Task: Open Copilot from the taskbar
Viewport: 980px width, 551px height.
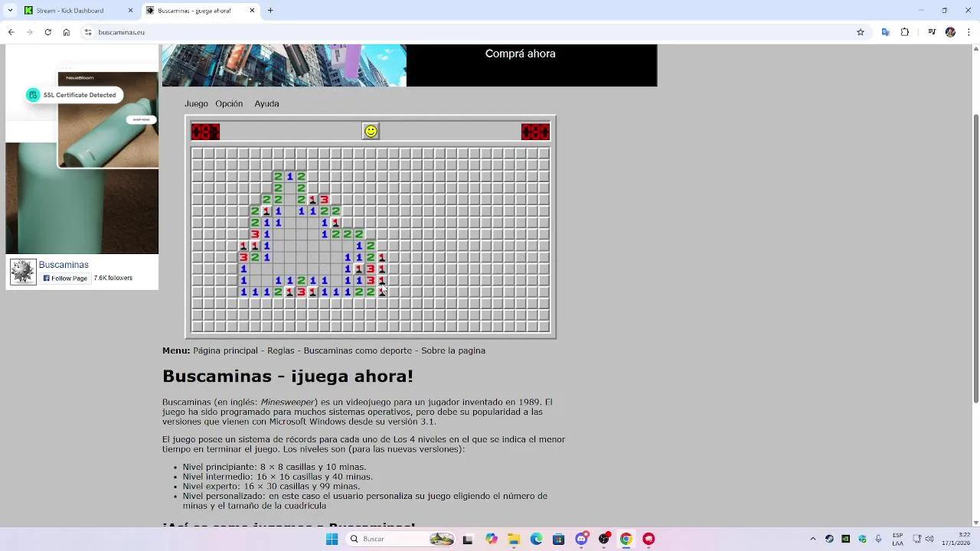Action: coord(491,539)
